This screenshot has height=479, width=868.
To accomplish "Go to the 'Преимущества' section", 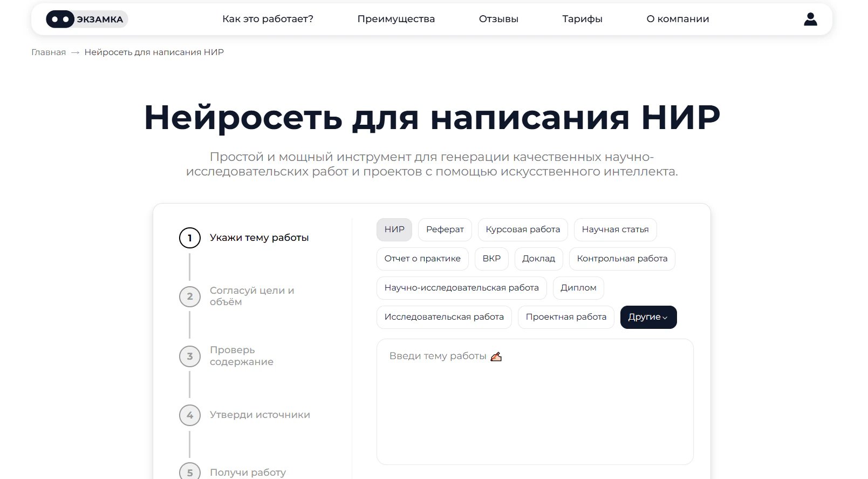I will click(x=396, y=19).
